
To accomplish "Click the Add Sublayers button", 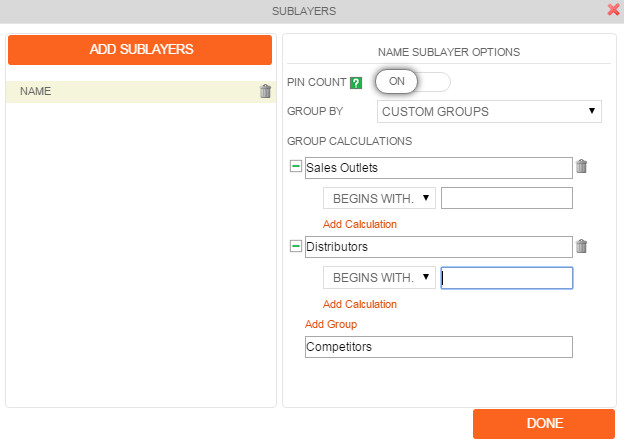I will (140, 50).
